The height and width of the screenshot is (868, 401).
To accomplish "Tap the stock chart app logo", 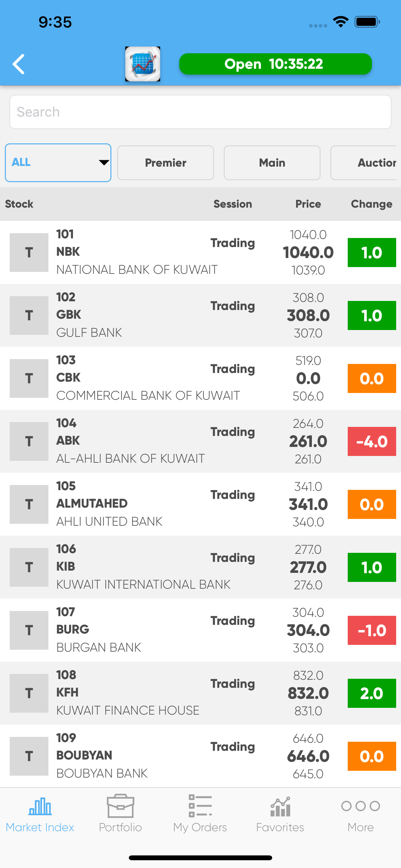I will [142, 64].
